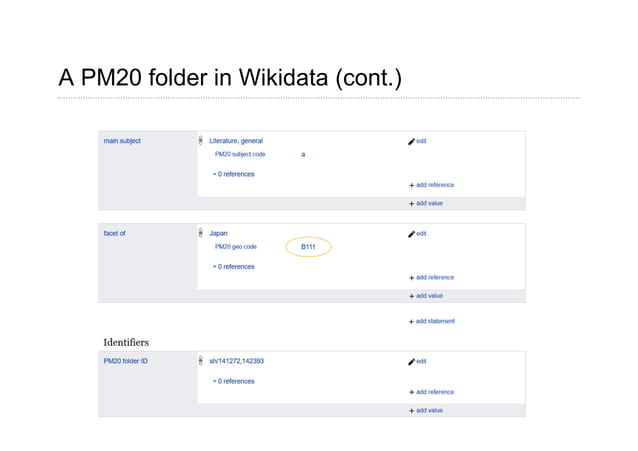638x451 pixels.
Task: Expand 0 references under PM20 folder ID value
Action: 233,381
